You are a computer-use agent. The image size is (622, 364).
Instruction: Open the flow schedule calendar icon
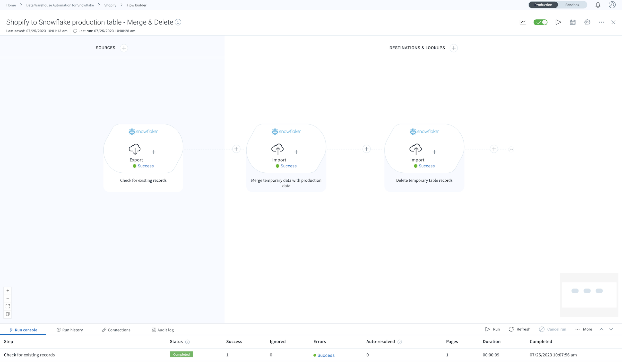click(x=573, y=22)
